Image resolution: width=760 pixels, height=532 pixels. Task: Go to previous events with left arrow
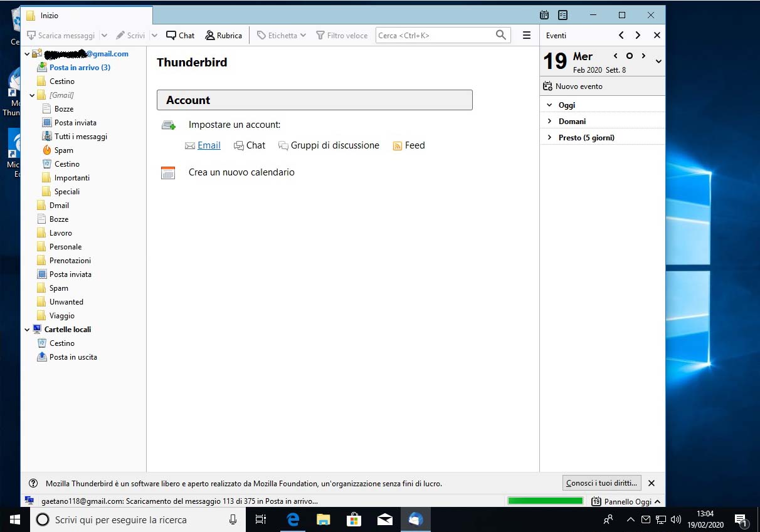pyautogui.click(x=621, y=36)
